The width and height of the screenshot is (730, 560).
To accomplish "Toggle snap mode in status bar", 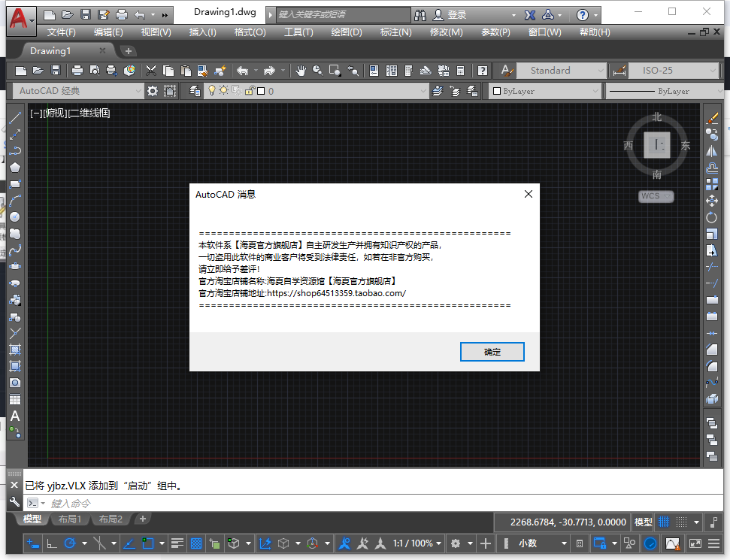I will click(681, 522).
